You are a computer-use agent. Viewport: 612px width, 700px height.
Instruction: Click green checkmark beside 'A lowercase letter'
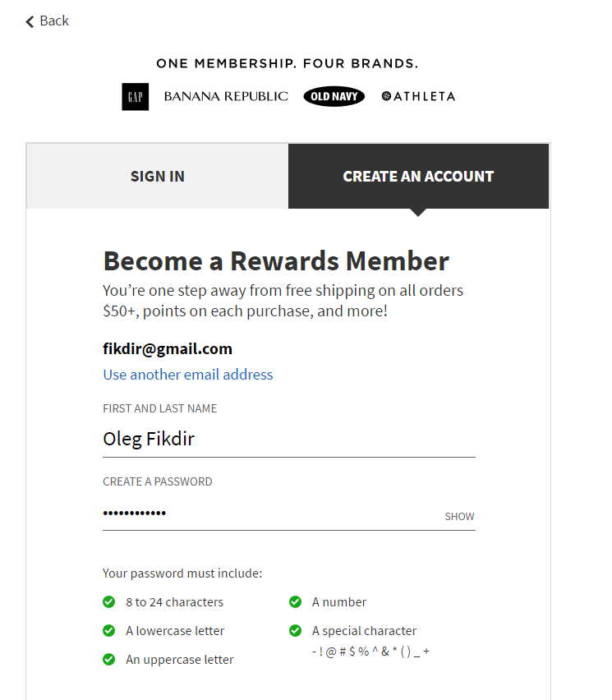pos(108,631)
